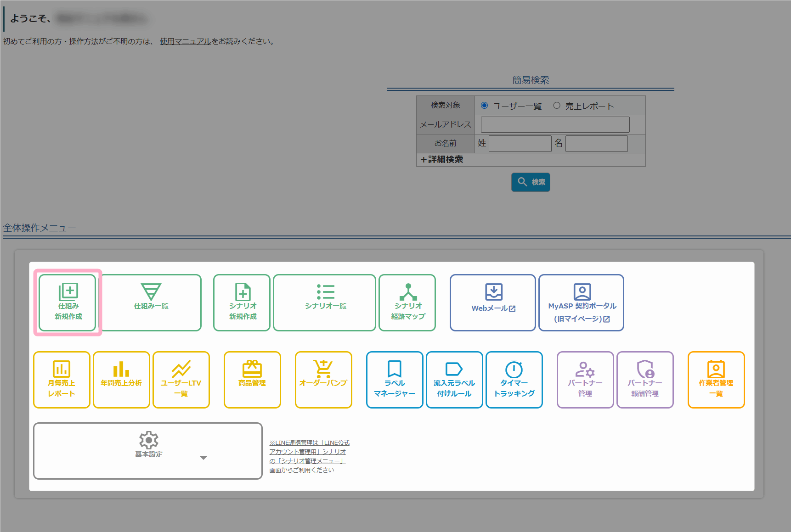The width and height of the screenshot is (791, 532).
Task: Launch Webメール tile
Action: (x=493, y=302)
